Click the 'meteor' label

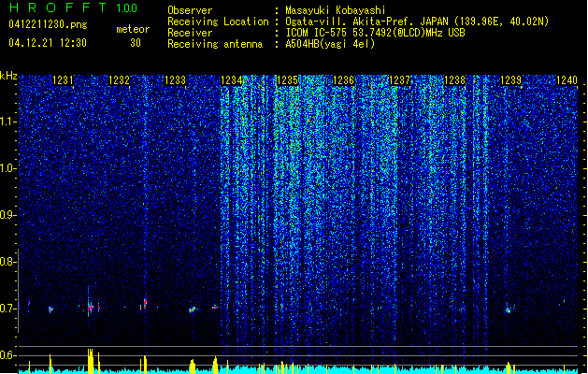coord(133,29)
